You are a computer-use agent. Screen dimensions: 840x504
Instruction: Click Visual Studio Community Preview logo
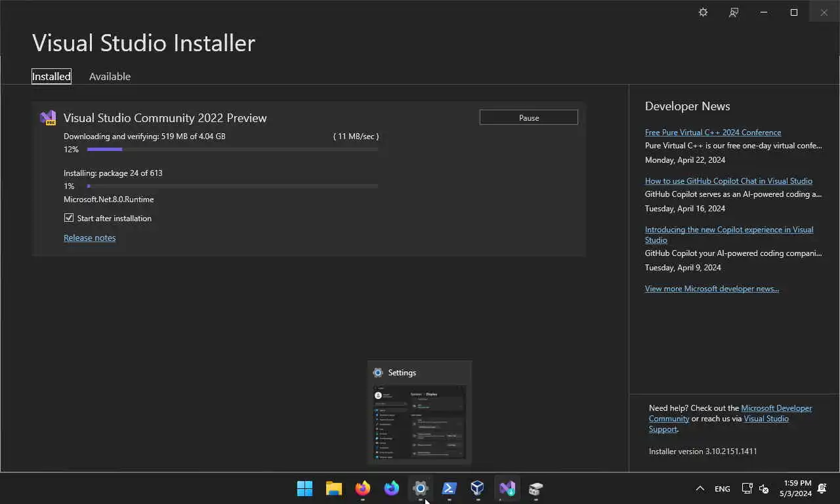[48, 118]
